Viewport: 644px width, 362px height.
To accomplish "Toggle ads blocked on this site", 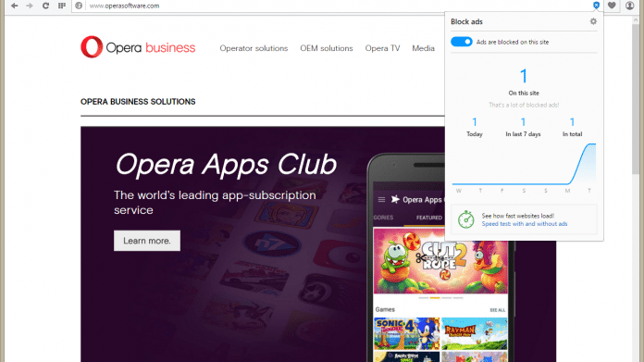I will tap(461, 42).
